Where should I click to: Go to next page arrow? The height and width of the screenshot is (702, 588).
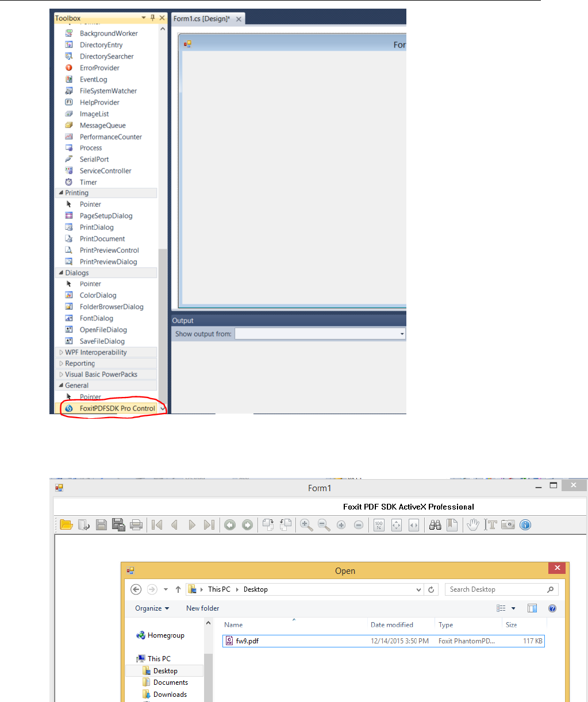192,524
